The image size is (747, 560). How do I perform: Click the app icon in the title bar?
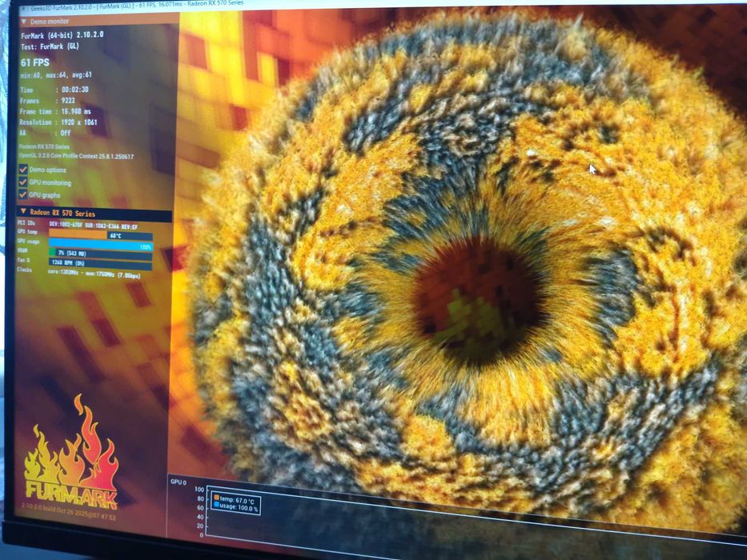(23, 9)
